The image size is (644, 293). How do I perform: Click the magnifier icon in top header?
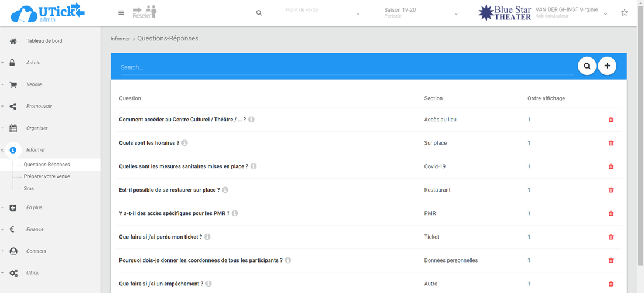pyautogui.click(x=259, y=13)
